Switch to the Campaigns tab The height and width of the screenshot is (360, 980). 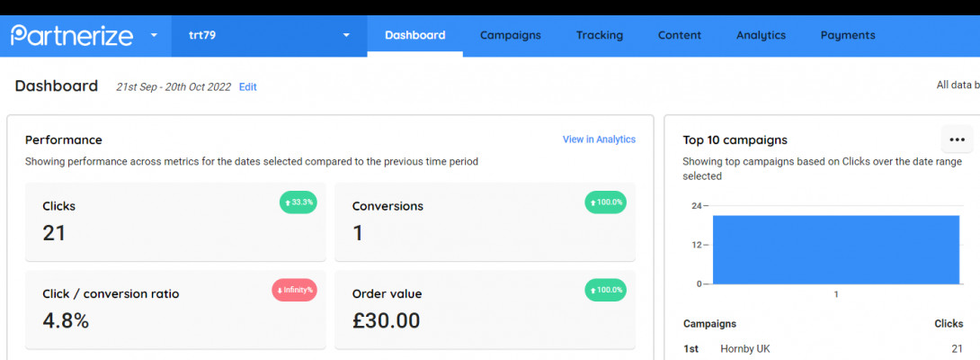coord(510,35)
